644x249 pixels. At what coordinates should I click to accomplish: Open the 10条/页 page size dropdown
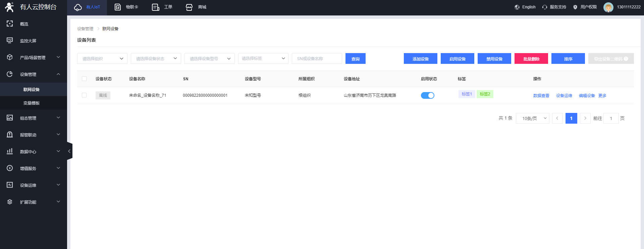[x=533, y=118]
